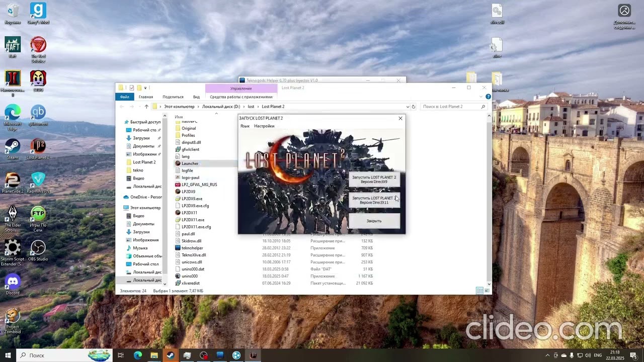Click the Закрыть button in launcher
This screenshot has height=362, width=644.
[374, 221]
